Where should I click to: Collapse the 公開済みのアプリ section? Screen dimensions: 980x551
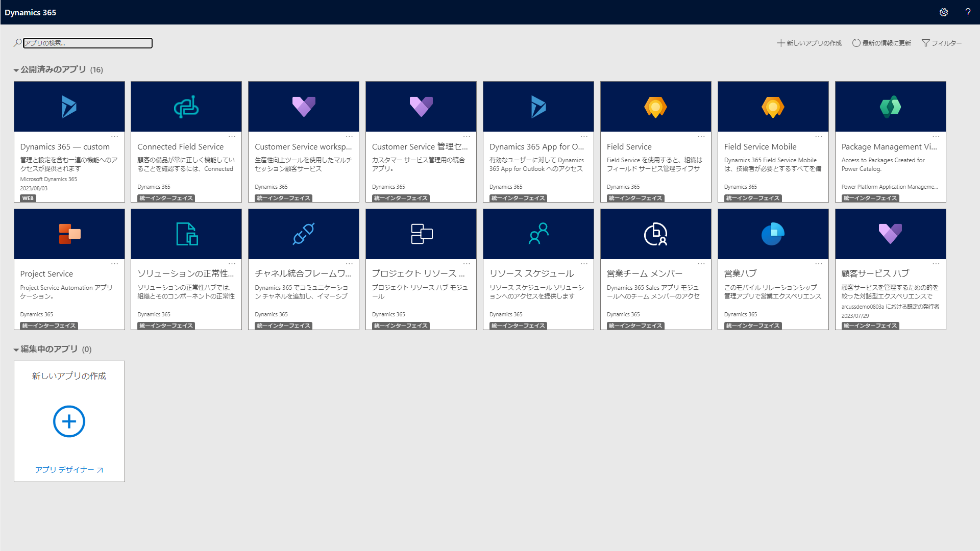pyautogui.click(x=16, y=70)
